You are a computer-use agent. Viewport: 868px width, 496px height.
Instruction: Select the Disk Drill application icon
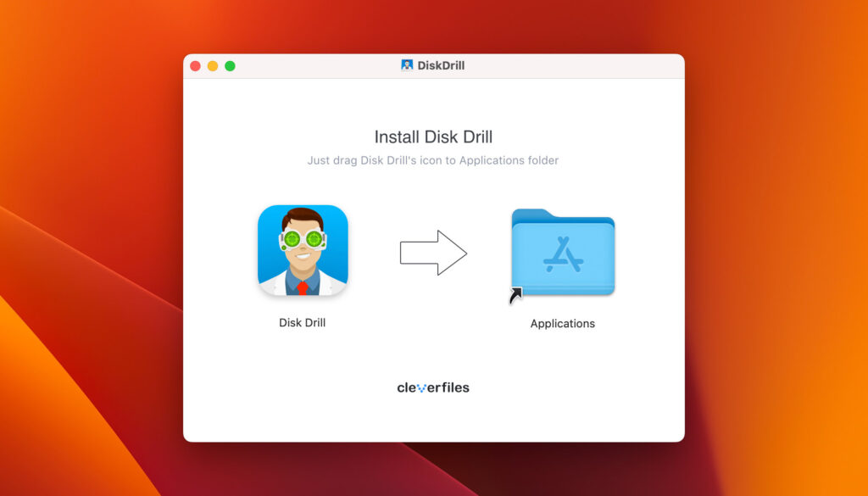(303, 249)
